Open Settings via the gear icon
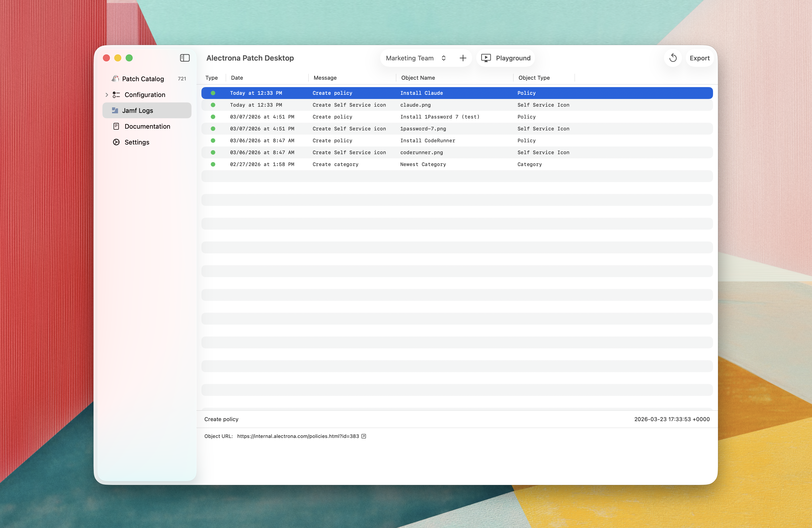This screenshot has height=528, width=812. 116,142
